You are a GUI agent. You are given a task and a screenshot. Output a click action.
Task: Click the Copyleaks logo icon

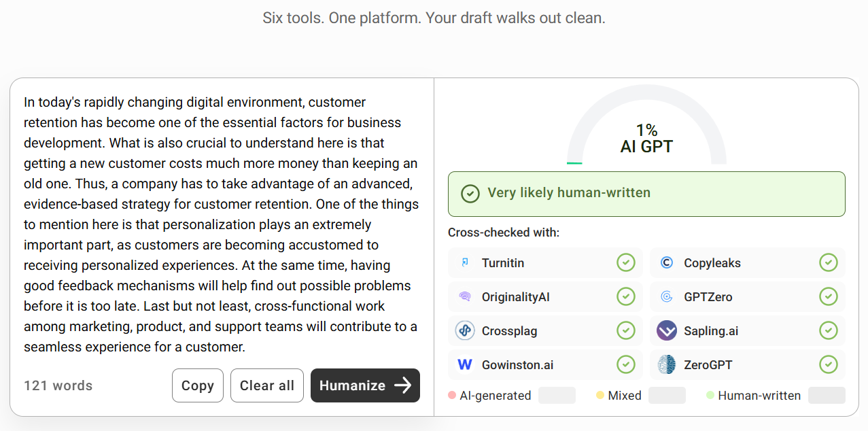[x=667, y=262]
